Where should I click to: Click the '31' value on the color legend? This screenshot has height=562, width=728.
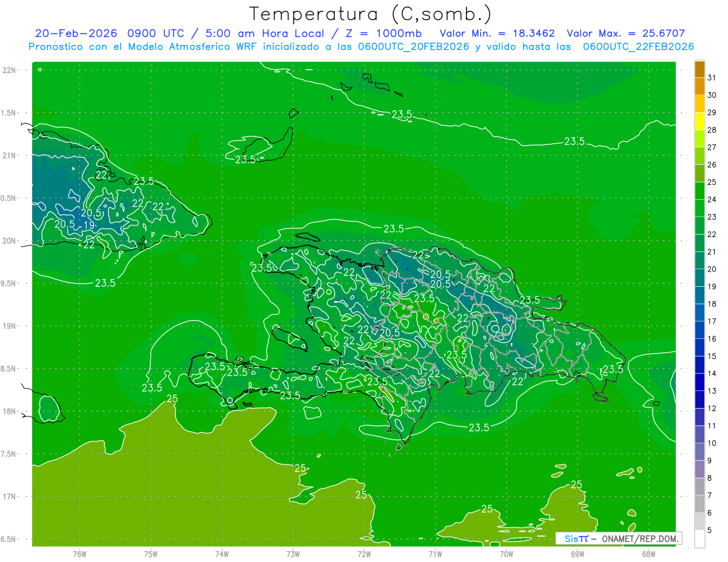712,78
